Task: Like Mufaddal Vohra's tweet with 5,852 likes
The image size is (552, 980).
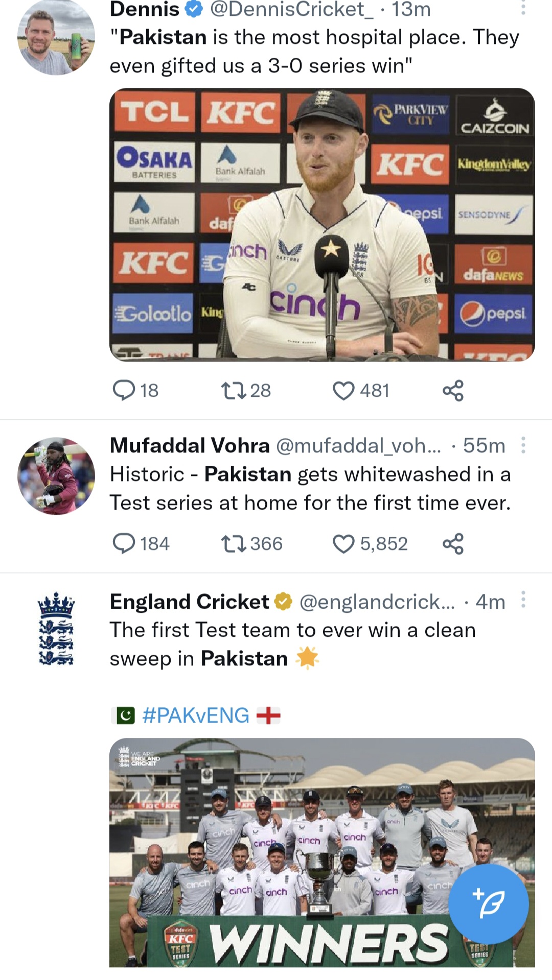Action: 343,544
